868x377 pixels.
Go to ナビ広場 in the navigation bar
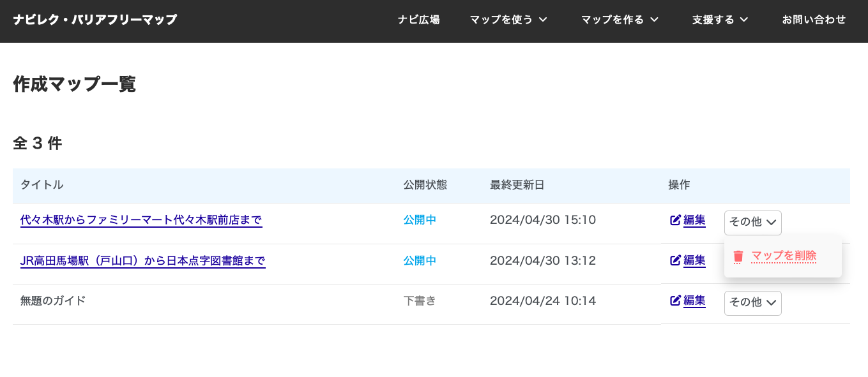click(x=418, y=20)
